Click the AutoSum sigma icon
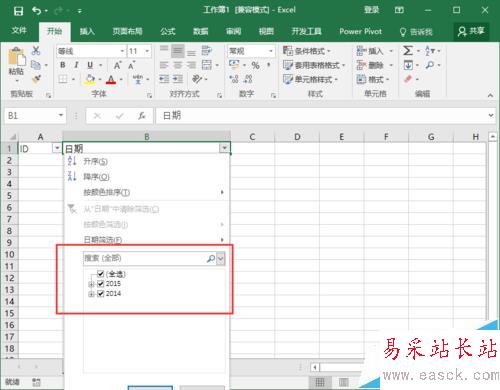500x390 pixels. coord(408,51)
